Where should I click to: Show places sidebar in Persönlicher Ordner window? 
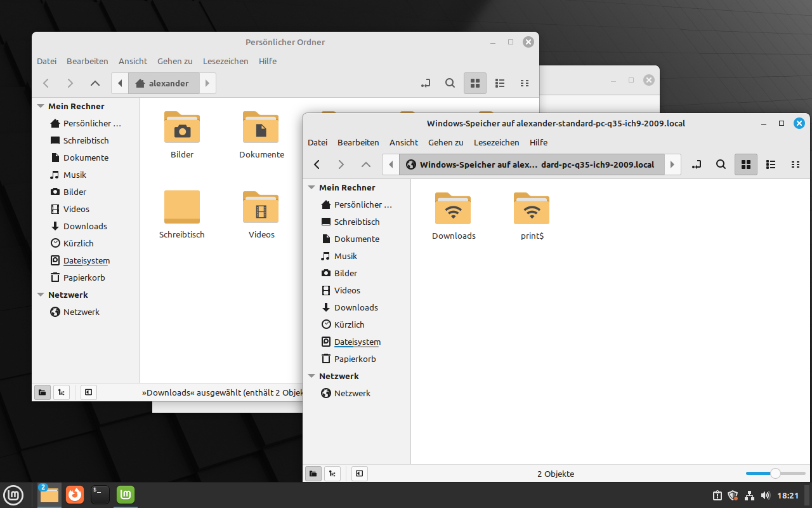point(42,392)
